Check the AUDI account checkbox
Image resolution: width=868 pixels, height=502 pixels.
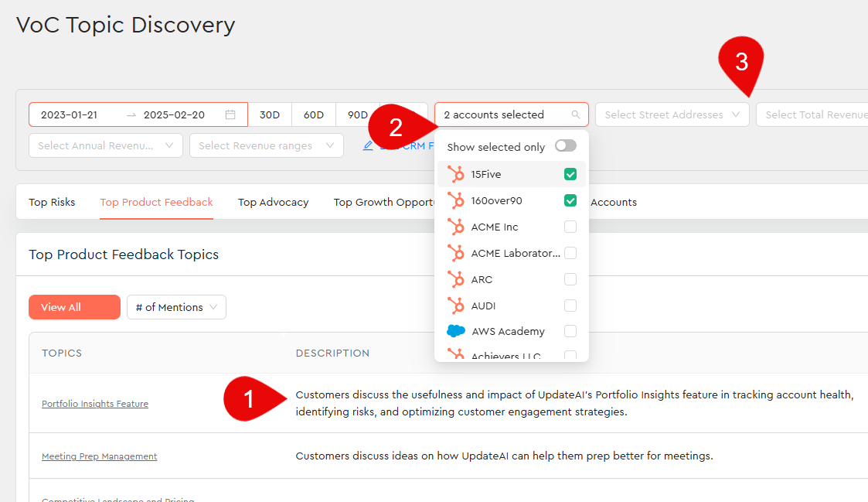point(570,306)
